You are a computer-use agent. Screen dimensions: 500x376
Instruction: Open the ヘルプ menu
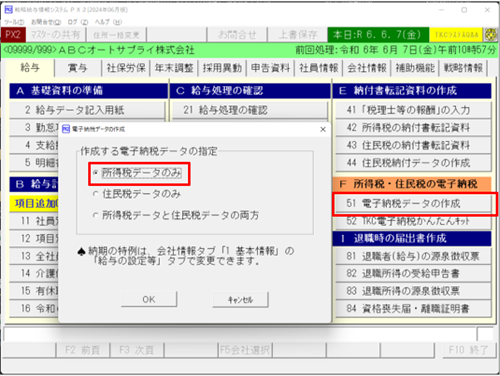tap(108, 22)
